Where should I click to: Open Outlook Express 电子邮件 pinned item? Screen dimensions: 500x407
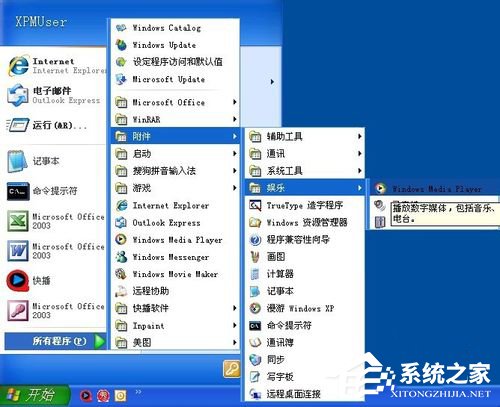55,95
